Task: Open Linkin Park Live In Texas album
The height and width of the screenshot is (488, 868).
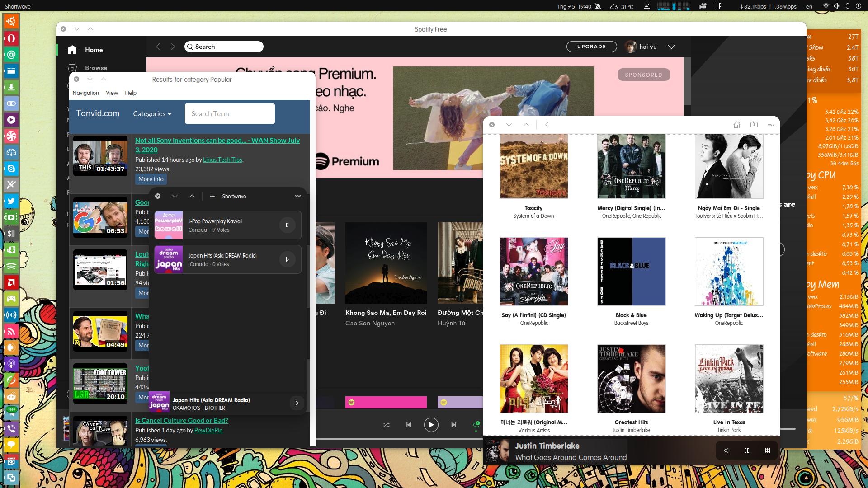Action: 729,379
